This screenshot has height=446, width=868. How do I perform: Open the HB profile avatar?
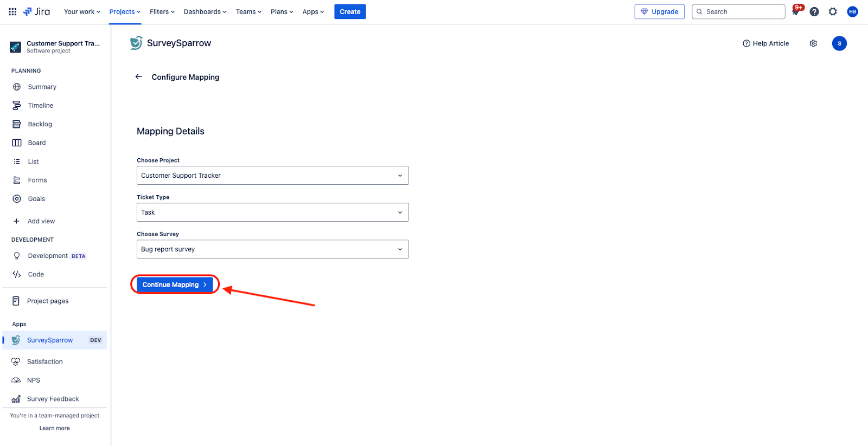[x=852, y=11]
